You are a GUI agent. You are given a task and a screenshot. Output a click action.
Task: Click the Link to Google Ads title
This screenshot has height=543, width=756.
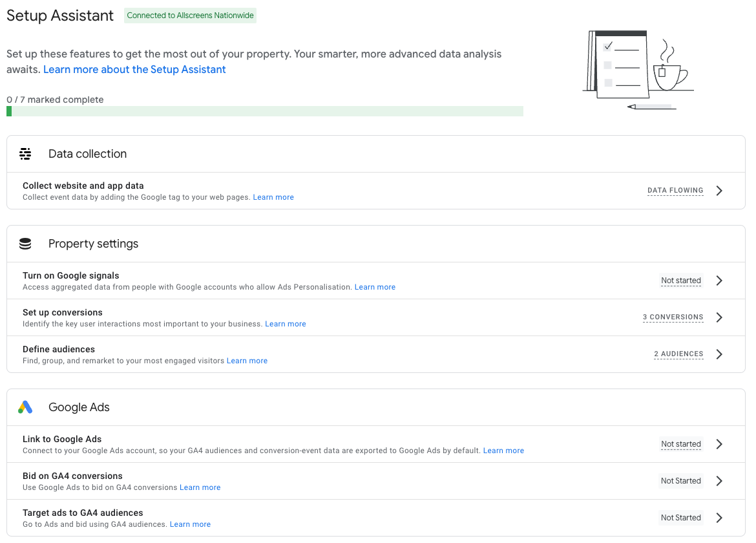tap(62, 439)
